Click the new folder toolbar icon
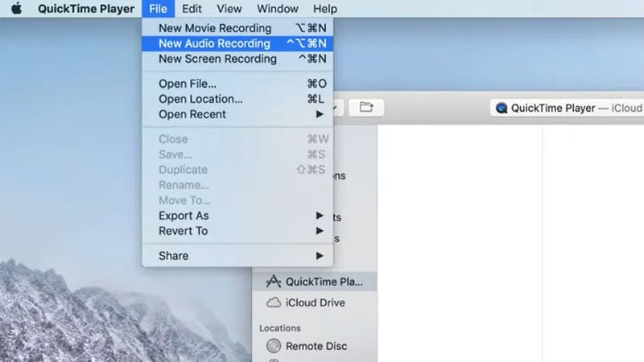The height and width of the screenshot is (362, 644). click(x=366, y=108)
